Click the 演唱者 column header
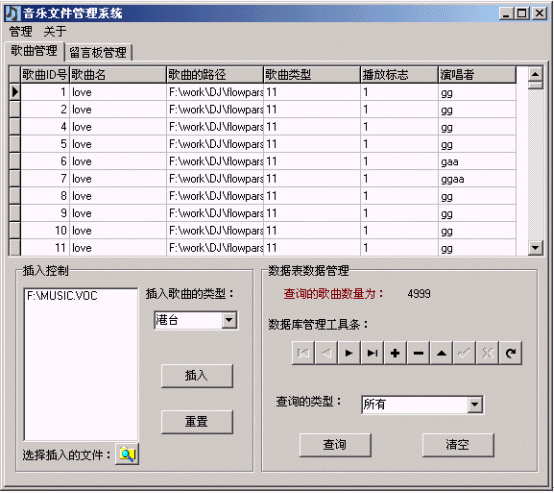The image size is (554, 493). coord(477,75)
